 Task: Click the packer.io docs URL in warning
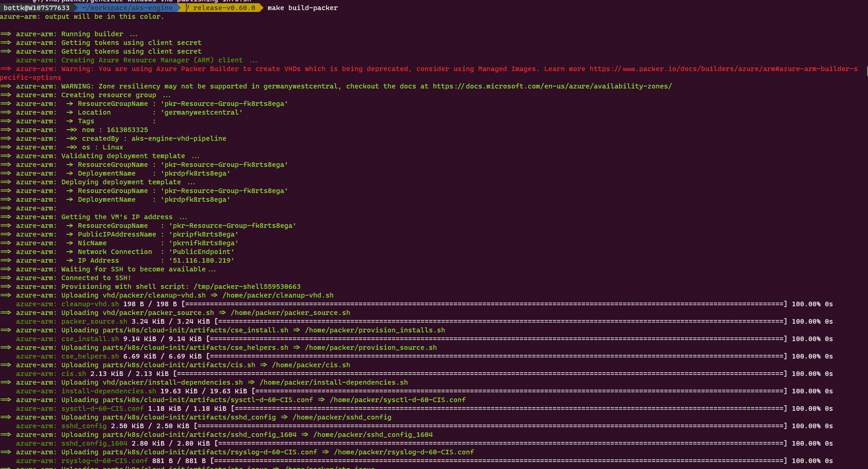click(x=724, y=69)
